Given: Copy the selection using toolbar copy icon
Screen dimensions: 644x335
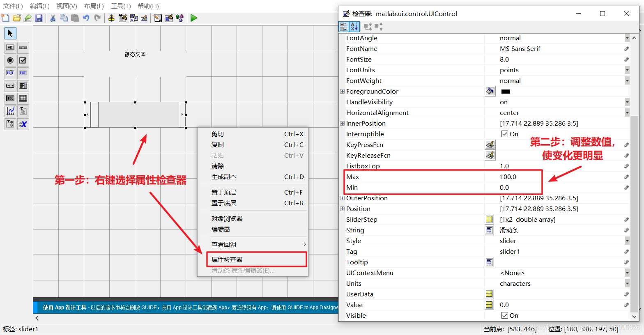Looking at the screenshot, I should [x=64, y=18].
